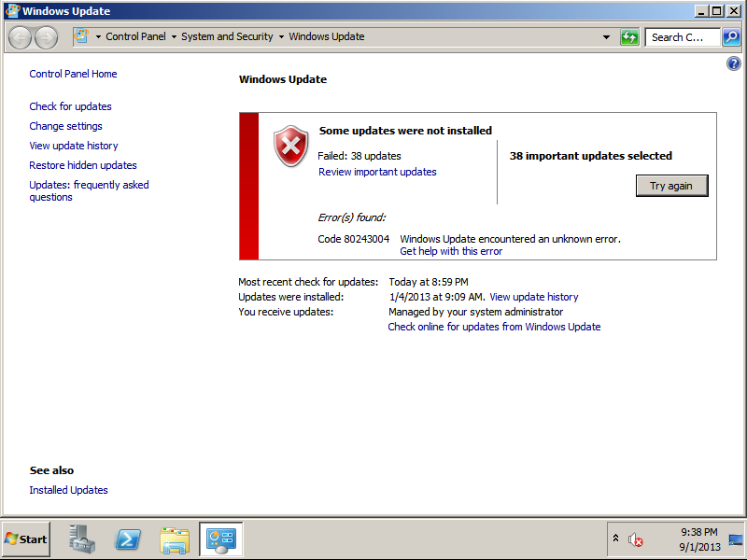The height and width of the screenshot is (560, 747).
Task: Select Windows Update breadcrumb
Action: [327, 36]
